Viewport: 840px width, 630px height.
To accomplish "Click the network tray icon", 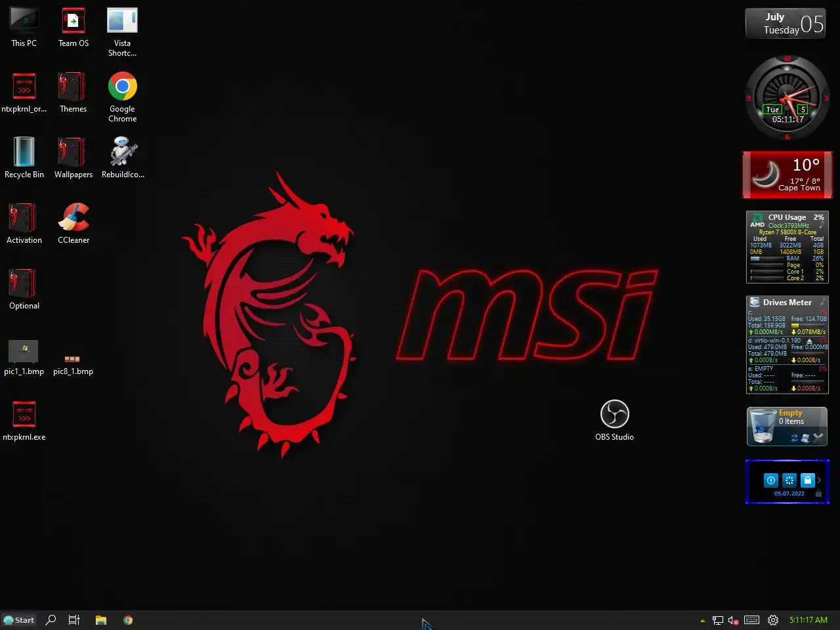I will pyautogui.click(x=718, y=620).
